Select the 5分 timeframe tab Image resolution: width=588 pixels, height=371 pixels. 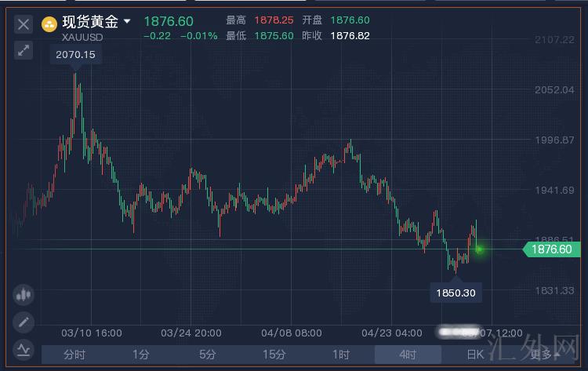pyautogui.click(x=207, y=355)
